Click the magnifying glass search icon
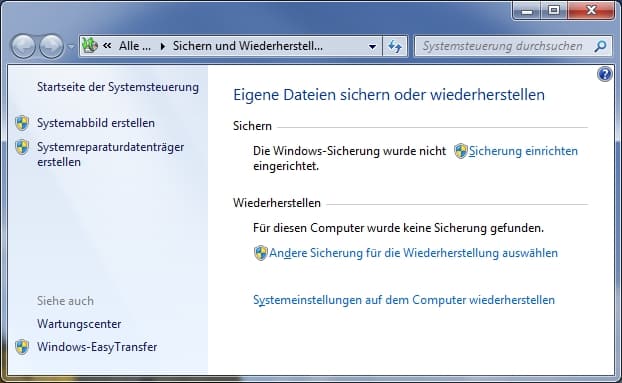 (x=601, y=46)
